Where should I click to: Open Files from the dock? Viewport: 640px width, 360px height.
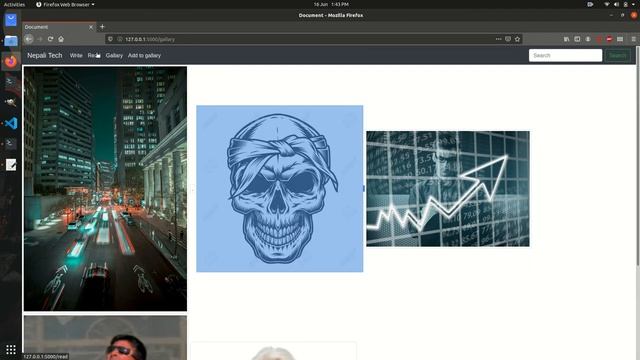pyautogui.click(x=11, y=40)
